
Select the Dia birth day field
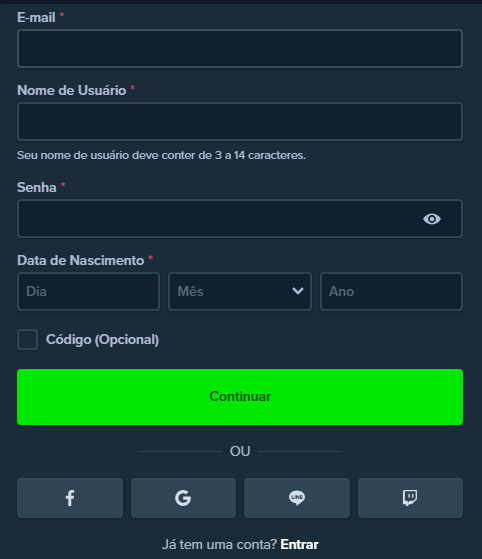pos(88,292)
